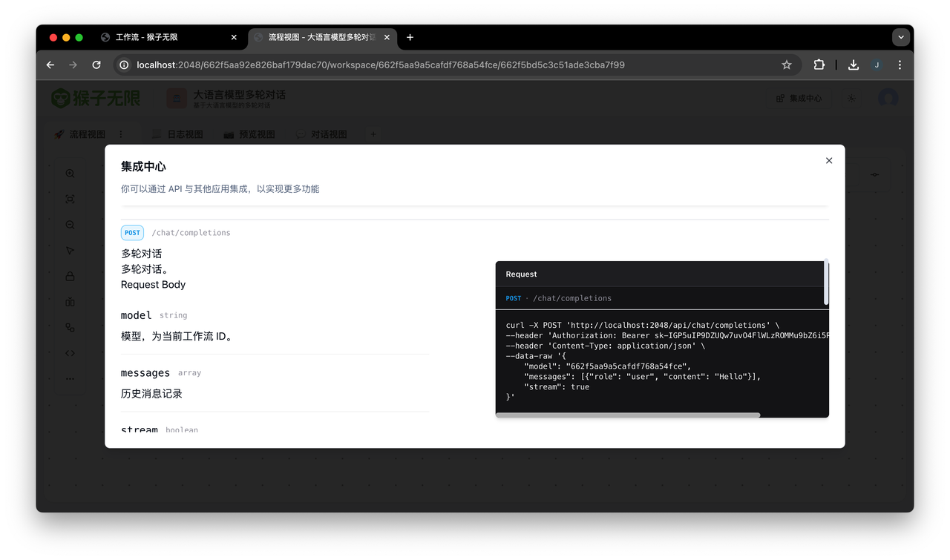
Task: Click the code block horizontal scrollbar
Action: click(x=628, y=415)
